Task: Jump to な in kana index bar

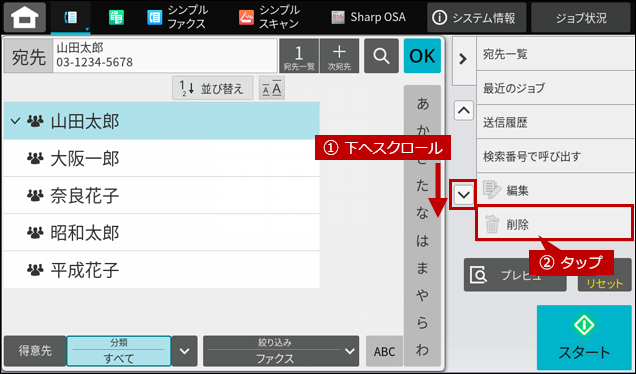Action: coord(422,213)
